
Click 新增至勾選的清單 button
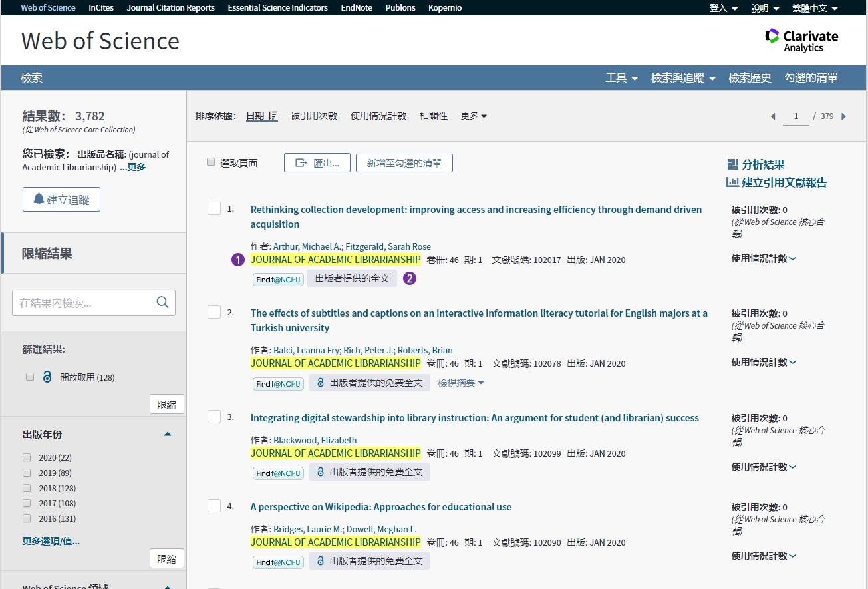pyautogui.click(x=404, y=163)
